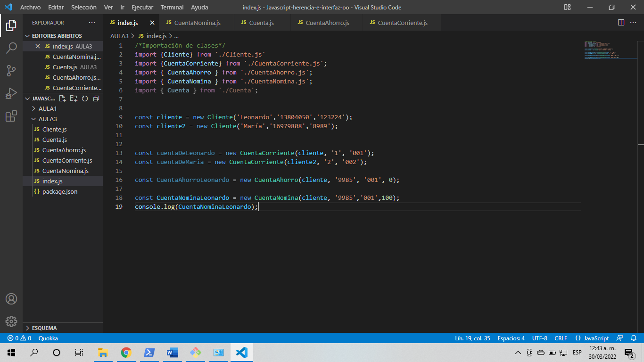Open the Search view in activity bar
Screen dimensions: 644x362
11,48
